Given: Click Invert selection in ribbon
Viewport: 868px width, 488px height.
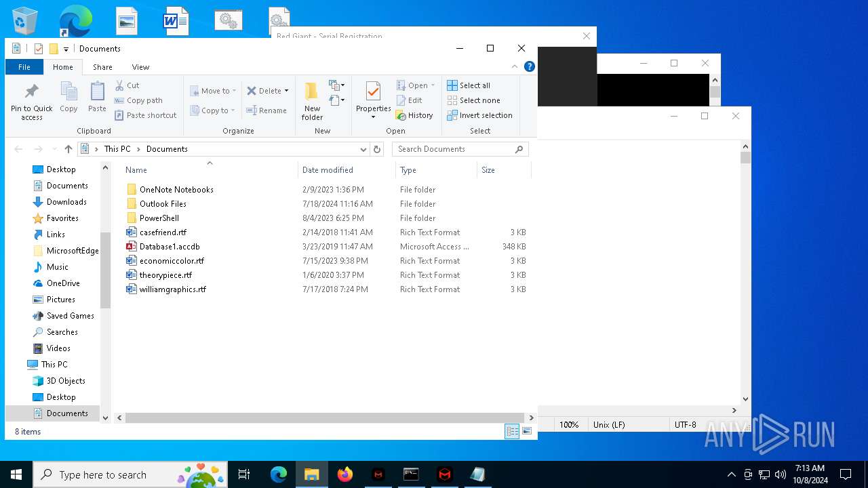Looking at the screenshot, I should coord(479,115).
